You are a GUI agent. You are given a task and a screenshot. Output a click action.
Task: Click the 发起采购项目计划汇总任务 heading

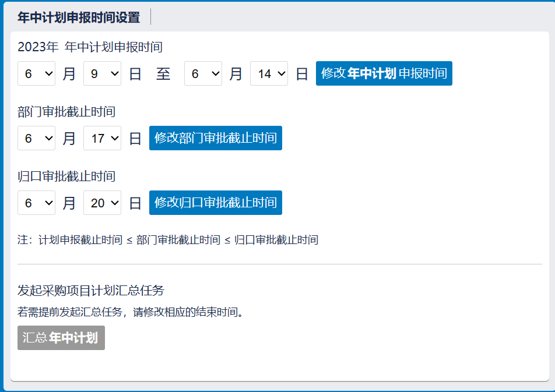[91, 291]
